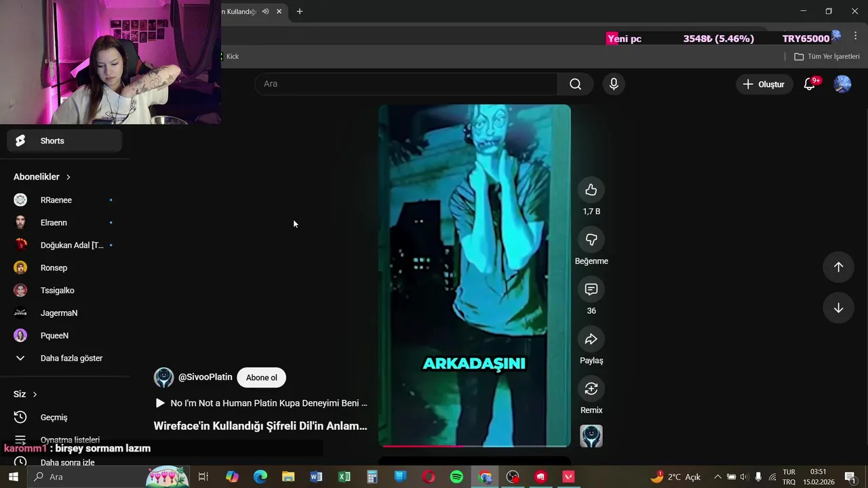
Task: Open SivooPlatin channel avatar
Action: (x=163, y=378)
